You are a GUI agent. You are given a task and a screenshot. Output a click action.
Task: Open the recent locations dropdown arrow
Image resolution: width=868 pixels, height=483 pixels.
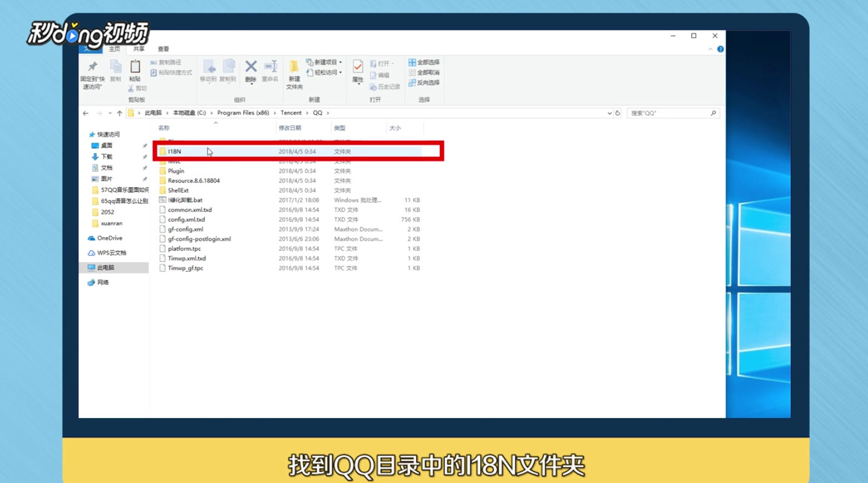tap(110, 113)
